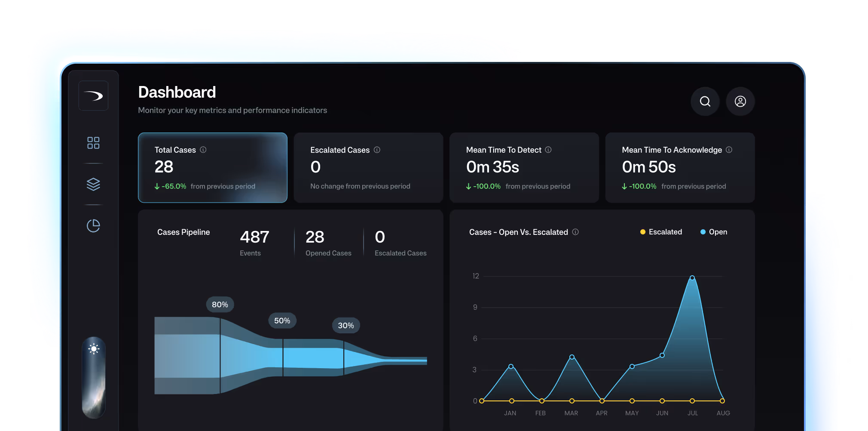Image resolution: width=868 pixels, height=431 pixels.
Task: Click the 80% funnel stage badge
Action: 220,305
